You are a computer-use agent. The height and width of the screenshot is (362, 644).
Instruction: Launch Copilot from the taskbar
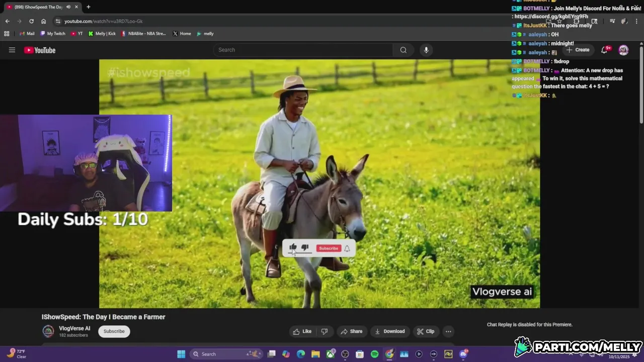point(286,354)
